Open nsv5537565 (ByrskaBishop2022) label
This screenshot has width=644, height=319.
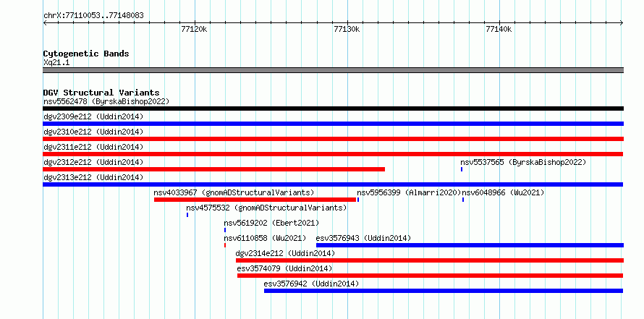pyautogui.click(x=523, y=162)
